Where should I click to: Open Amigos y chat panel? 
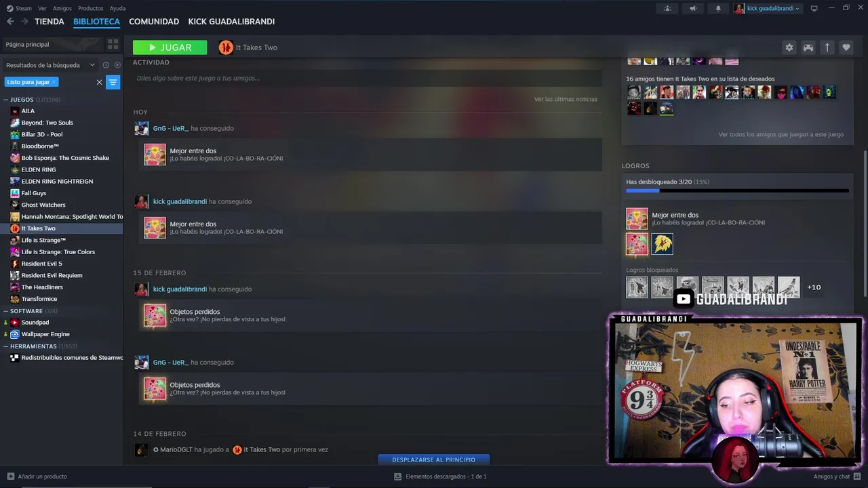[x=837, y=476]
